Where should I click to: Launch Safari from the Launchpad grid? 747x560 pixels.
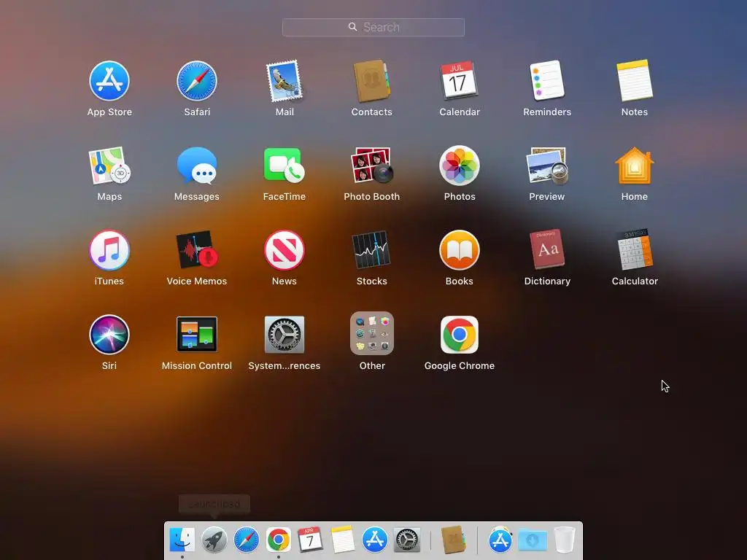click(x=197, y=81)
